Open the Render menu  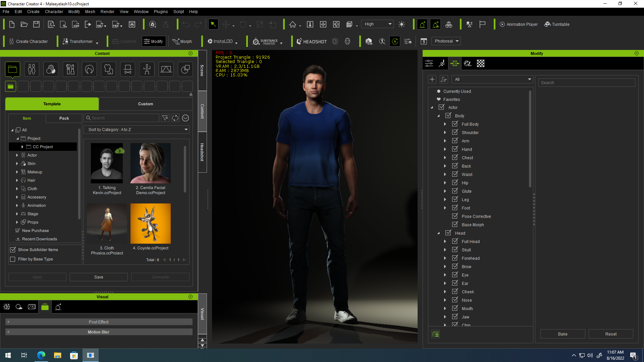(x=107, y=11)
